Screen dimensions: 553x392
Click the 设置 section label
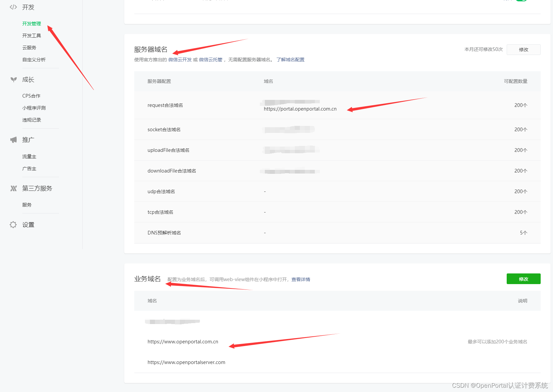pos(28,225)
